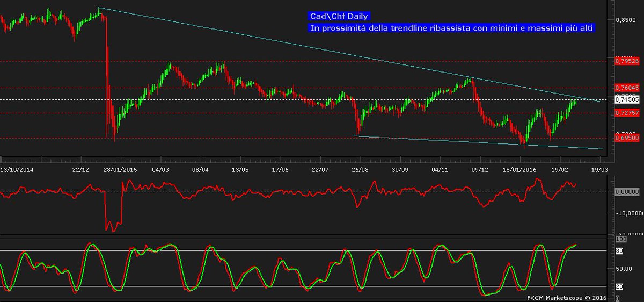Click the 20 level label on stochastic axis
This screenshot has height=302, width=644.
[619, 286]
